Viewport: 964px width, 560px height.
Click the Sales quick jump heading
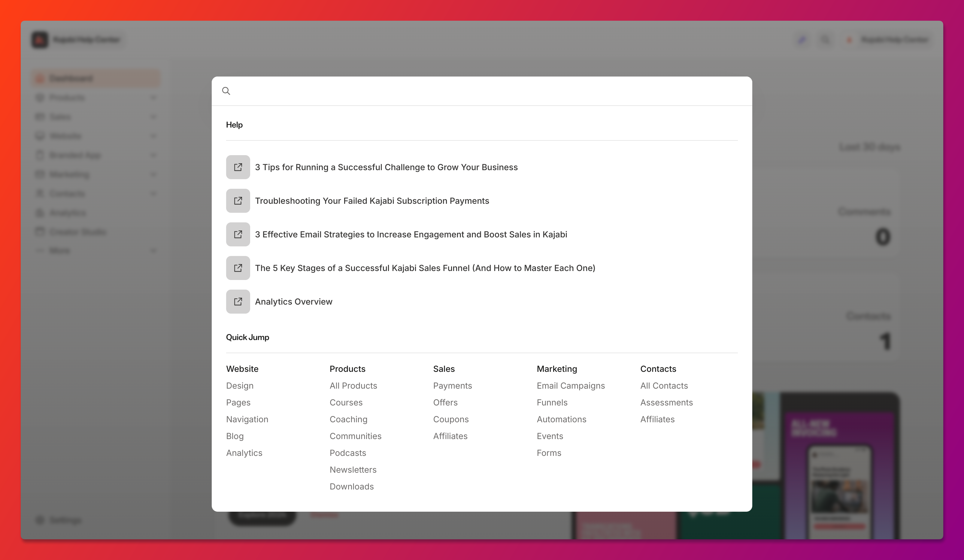click(x=444, y=369)
